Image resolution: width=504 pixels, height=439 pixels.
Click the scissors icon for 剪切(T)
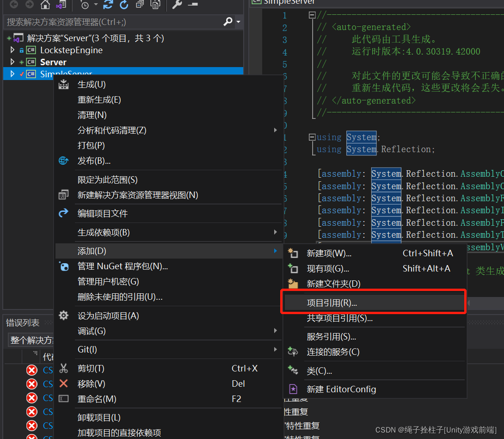click(63, 368)
